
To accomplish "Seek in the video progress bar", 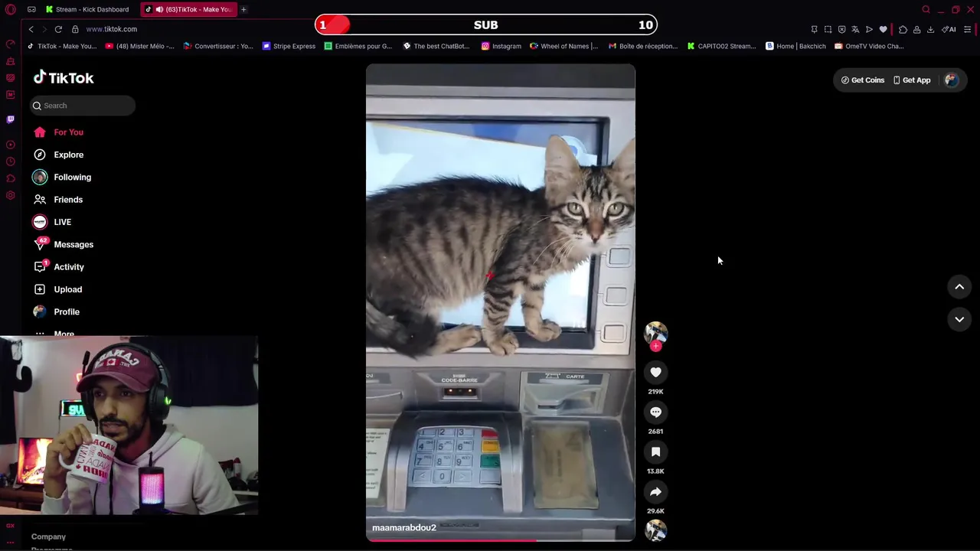I will click(500, 540).
